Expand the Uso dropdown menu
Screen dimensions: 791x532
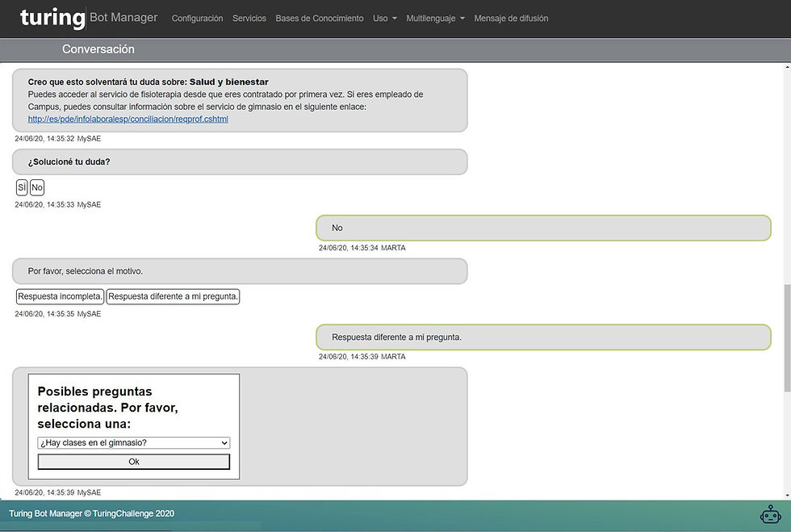pyautogui.click(x=385, y=19)
